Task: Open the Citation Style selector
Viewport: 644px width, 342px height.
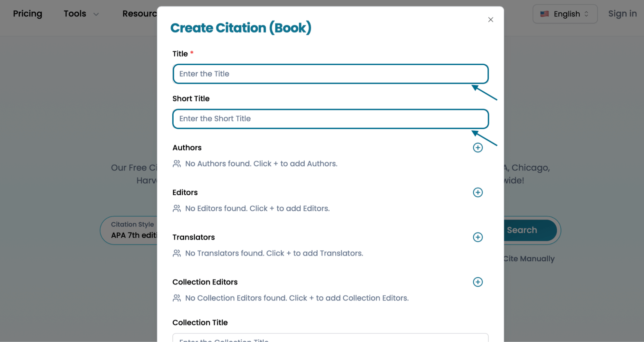Action: click(x=133, y=230)
